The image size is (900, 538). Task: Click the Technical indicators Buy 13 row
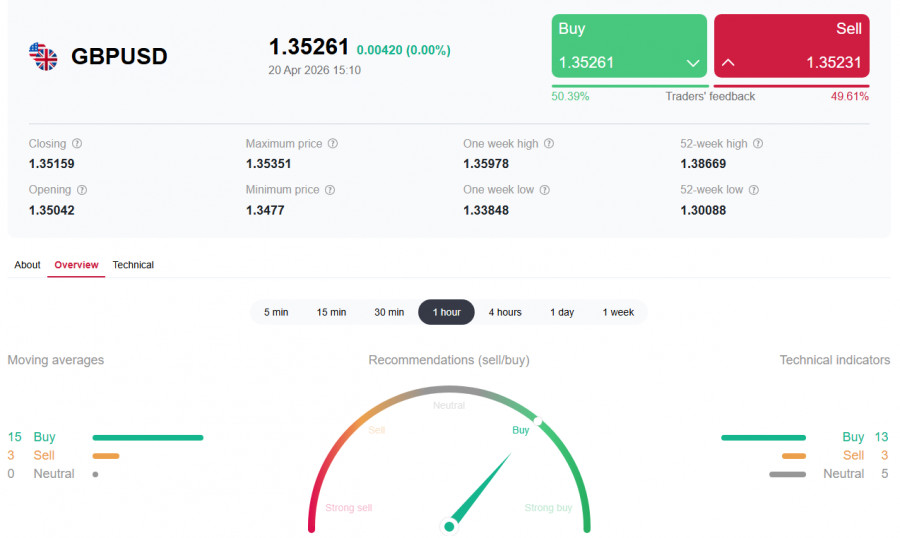(805, 438)
